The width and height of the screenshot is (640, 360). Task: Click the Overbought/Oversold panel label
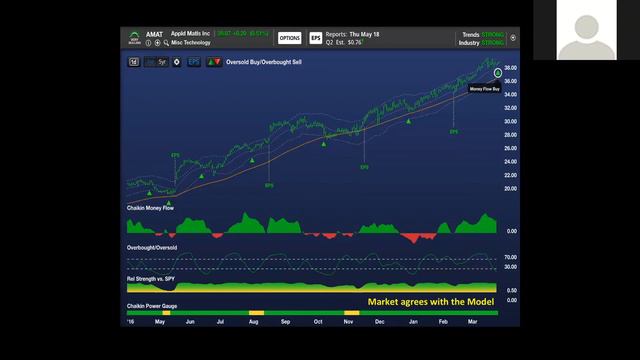click(x=152, y=248)
